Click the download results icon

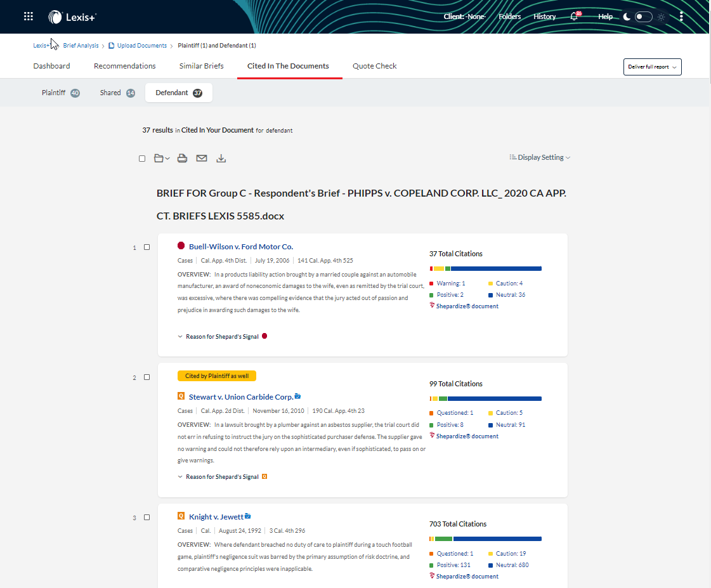coord(221,158)
